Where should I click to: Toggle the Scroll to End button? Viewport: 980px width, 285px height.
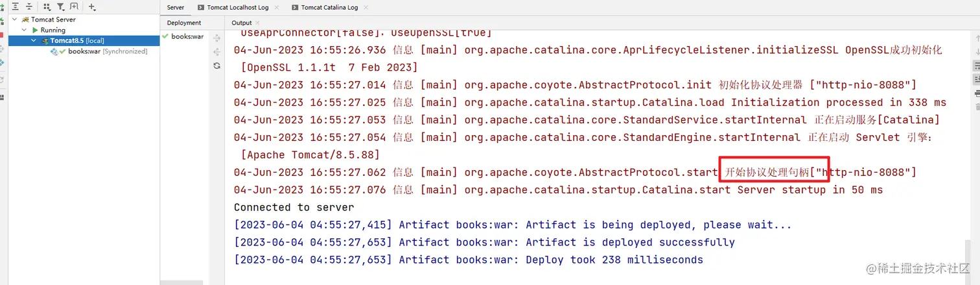[977, 79]
